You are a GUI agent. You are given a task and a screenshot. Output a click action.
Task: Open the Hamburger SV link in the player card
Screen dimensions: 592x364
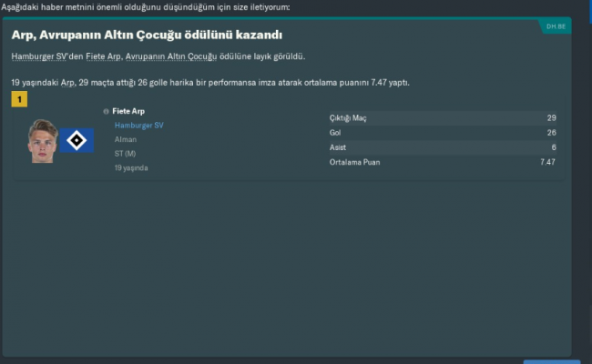(x=139, y=125)
